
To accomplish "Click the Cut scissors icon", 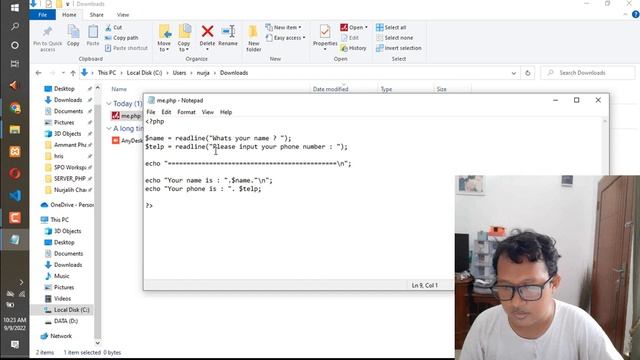I will 108,27.
